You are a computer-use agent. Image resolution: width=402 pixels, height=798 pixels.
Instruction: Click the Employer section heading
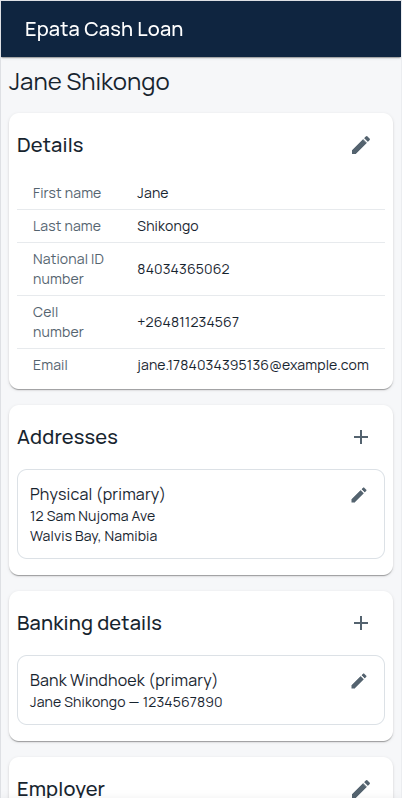click(61, 789)
